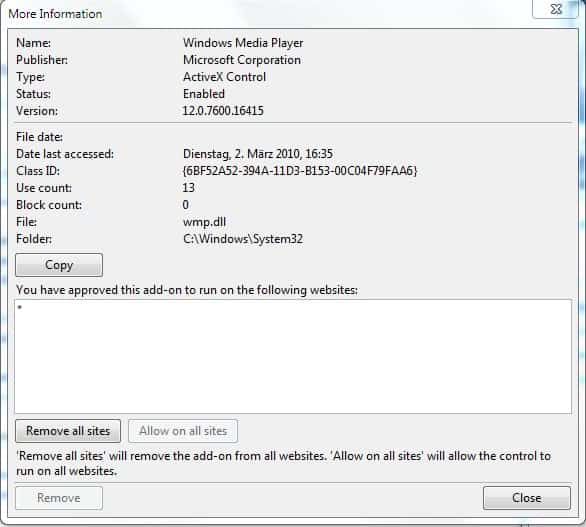Close the dialog with the Close button

tap(527, 498)
